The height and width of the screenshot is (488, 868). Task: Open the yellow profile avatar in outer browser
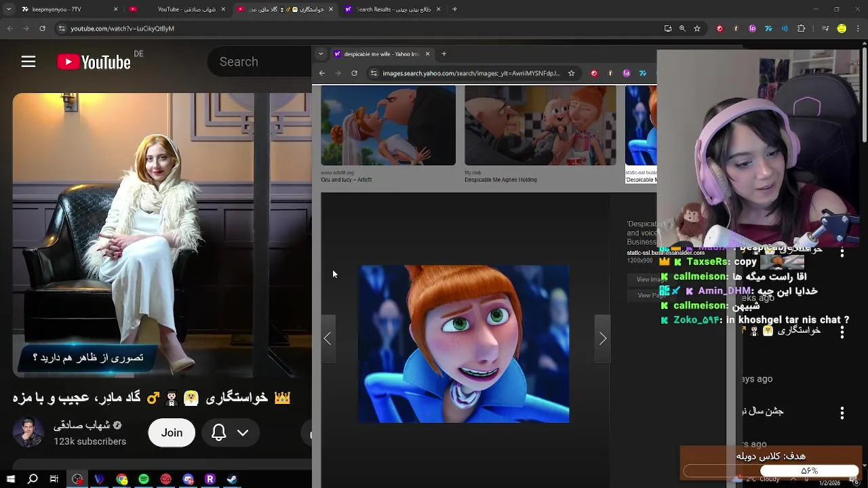click(842, 28)
